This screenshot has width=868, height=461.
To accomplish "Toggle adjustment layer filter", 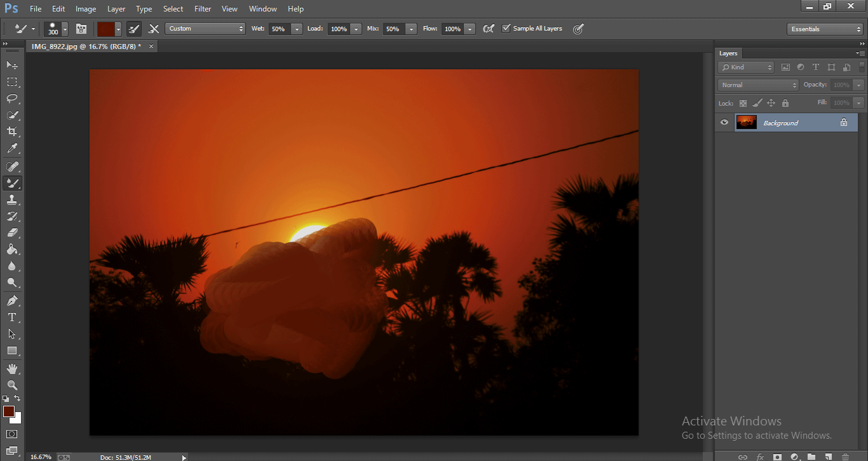I will click(x=801, y=67).
